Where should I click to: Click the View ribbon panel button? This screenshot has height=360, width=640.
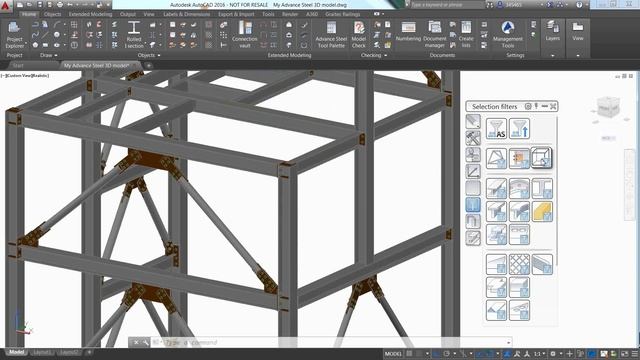(578, 32)
